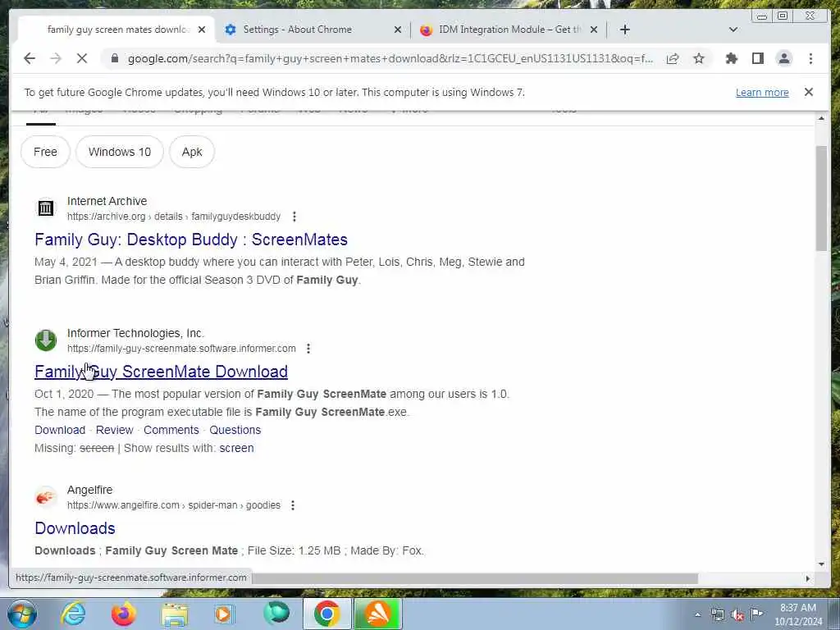Open Action Center flag tray icon
This screenshot has width=840, height=630.
756,614
